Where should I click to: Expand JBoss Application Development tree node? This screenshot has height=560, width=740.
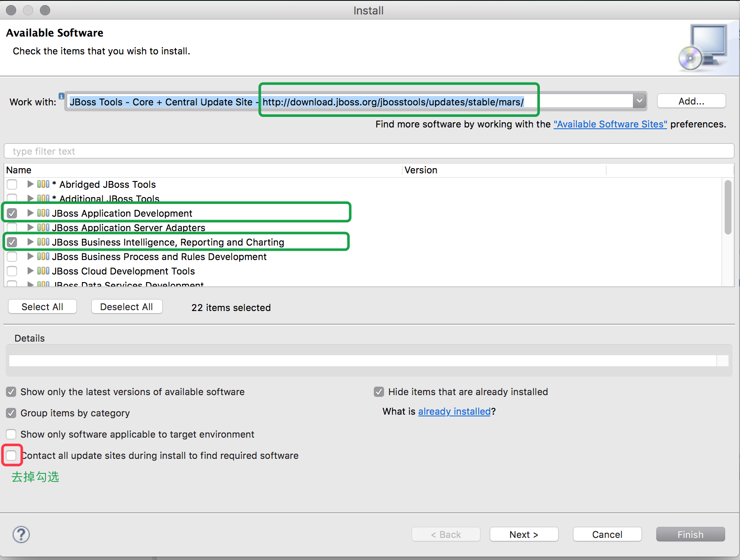pyautogui.click(x=30, y=213)
